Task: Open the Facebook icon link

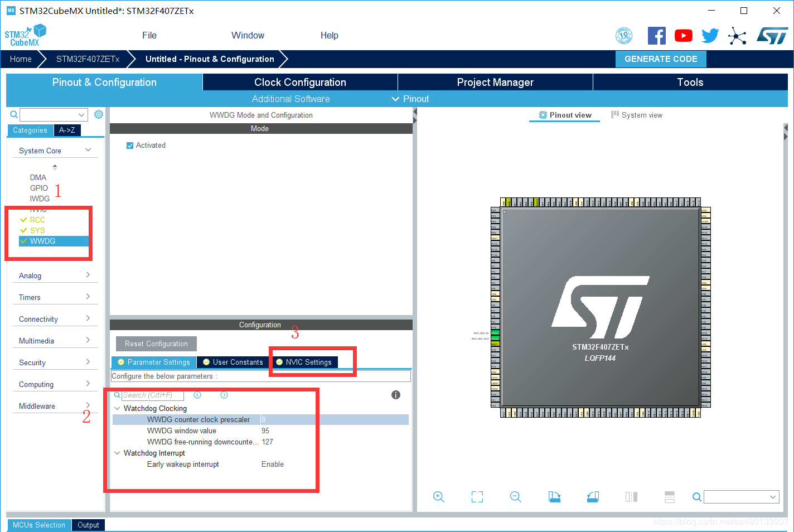Action: pyautogui.click(x=657, y=36)
